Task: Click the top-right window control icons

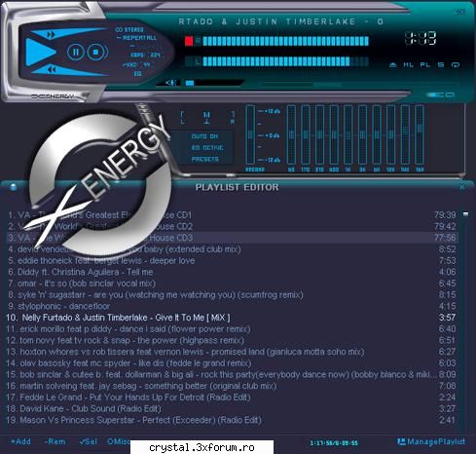Action: click(459, 13)
